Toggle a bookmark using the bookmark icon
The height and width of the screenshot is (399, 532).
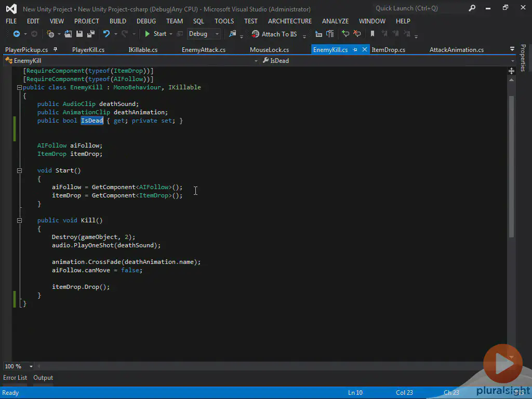point(372,34)
